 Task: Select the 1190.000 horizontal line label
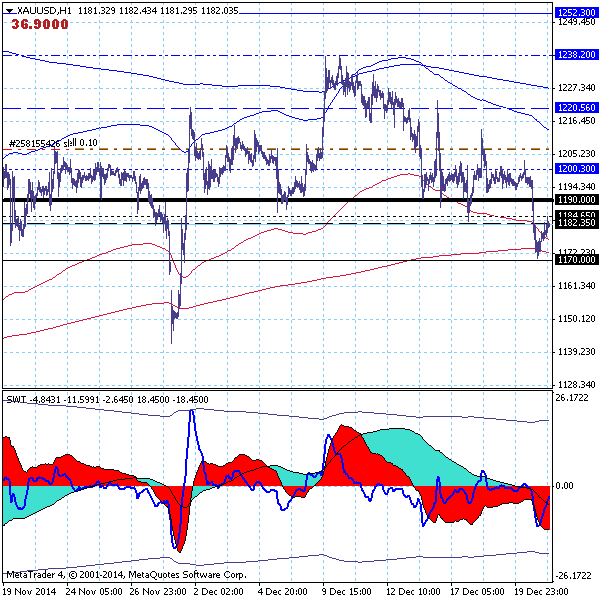coord(576,199)
